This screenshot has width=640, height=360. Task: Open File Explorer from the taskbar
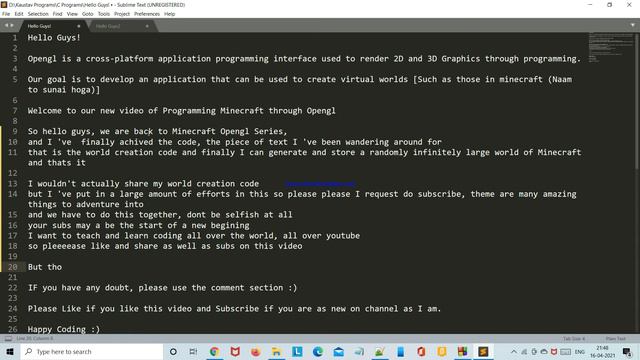point(276,351)
